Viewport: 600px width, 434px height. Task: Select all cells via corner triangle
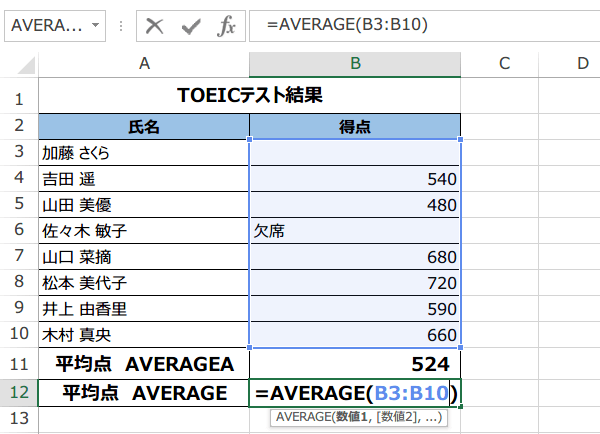pyautogui.click(x=26, y=65)
